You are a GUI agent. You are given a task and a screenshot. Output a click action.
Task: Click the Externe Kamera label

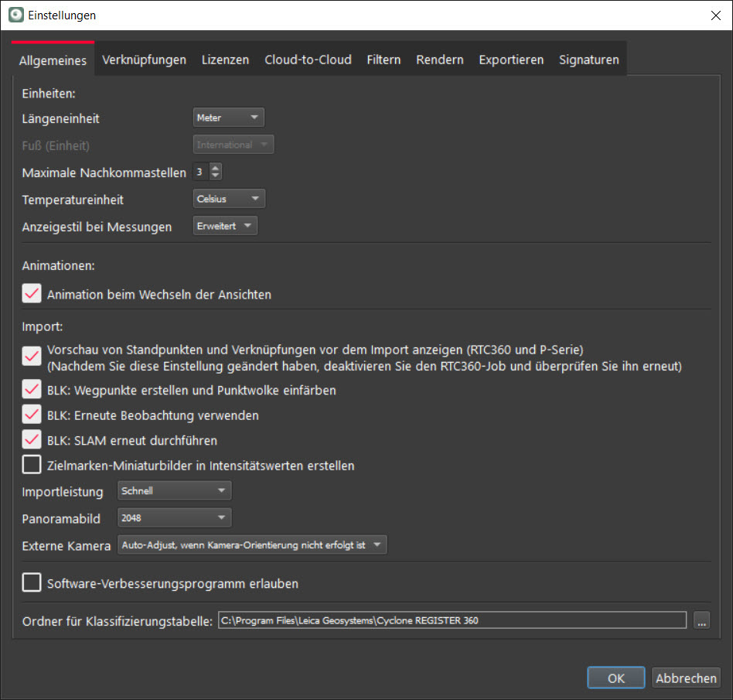66,546
